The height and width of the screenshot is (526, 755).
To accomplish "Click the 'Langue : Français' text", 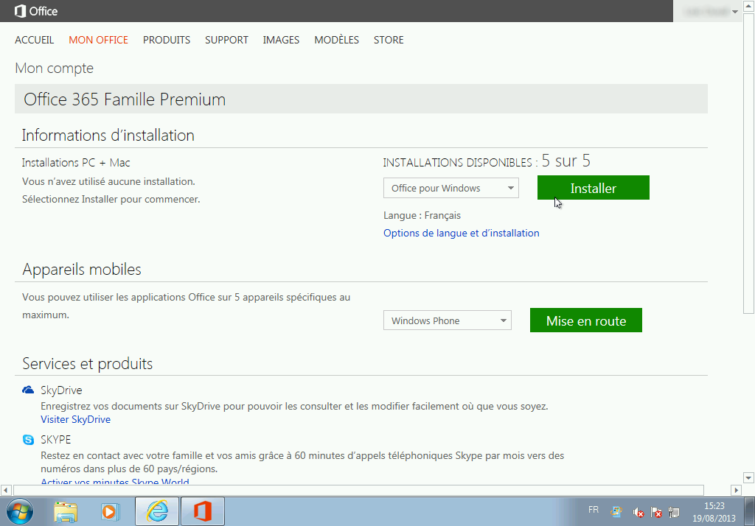I will (422, 215).
